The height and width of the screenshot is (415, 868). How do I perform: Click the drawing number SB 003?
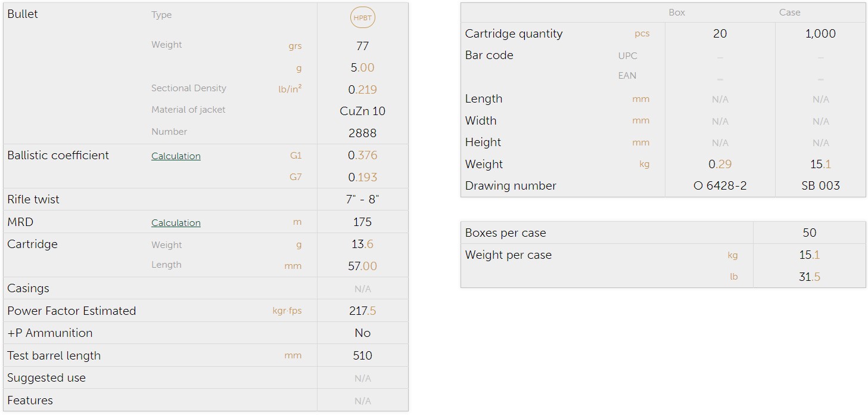(x=820, y=185)
